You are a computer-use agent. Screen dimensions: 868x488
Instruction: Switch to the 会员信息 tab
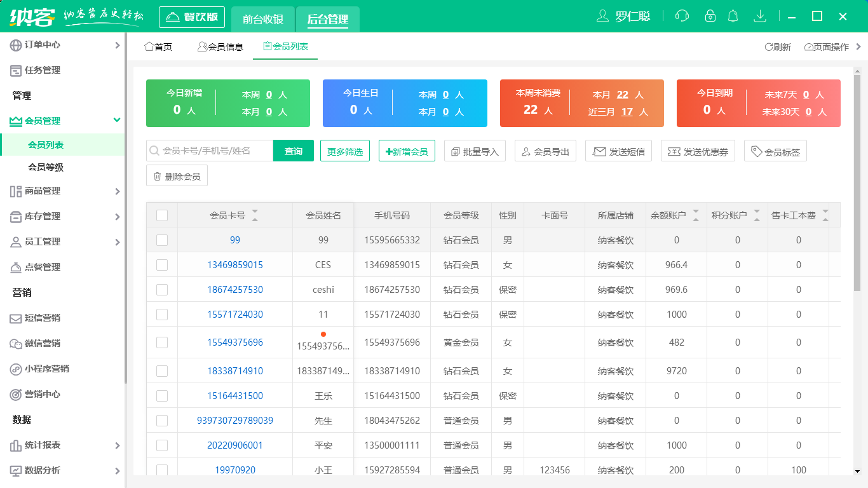click(220, 47)
